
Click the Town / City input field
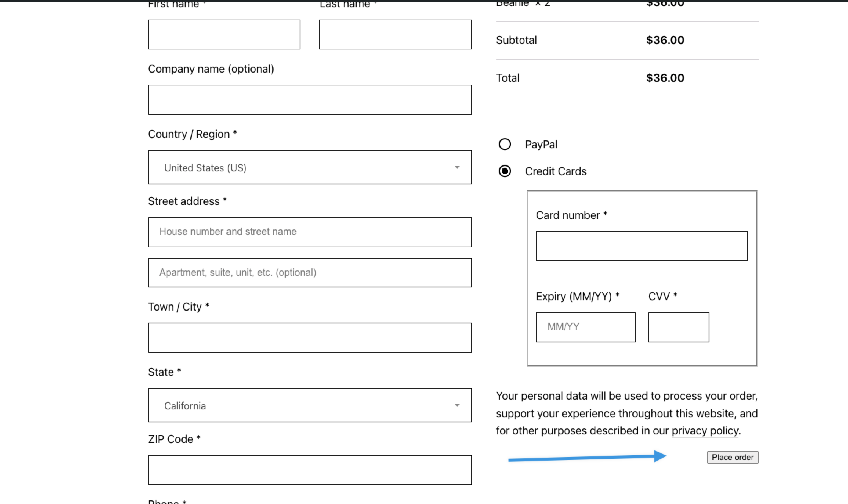[x=310, y=337]
